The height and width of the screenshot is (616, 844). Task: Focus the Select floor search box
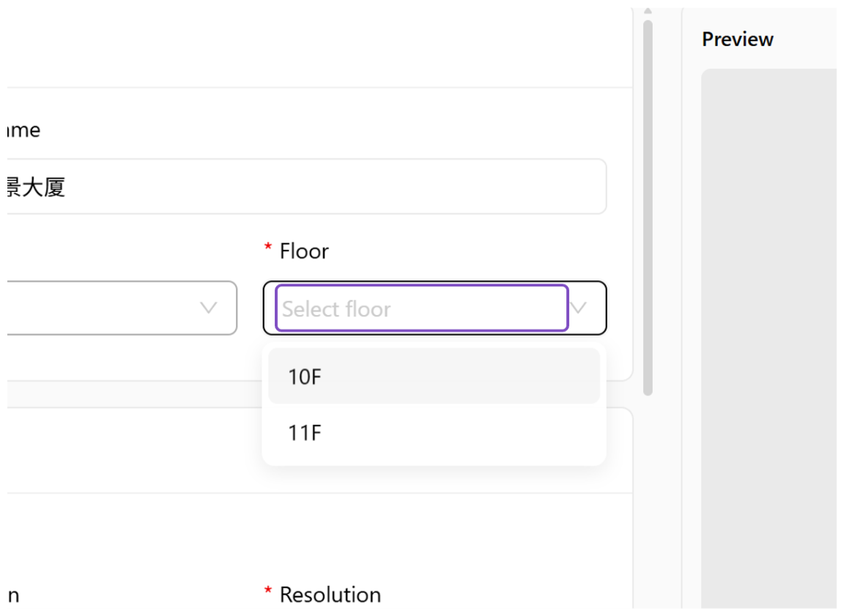(421, 308)
